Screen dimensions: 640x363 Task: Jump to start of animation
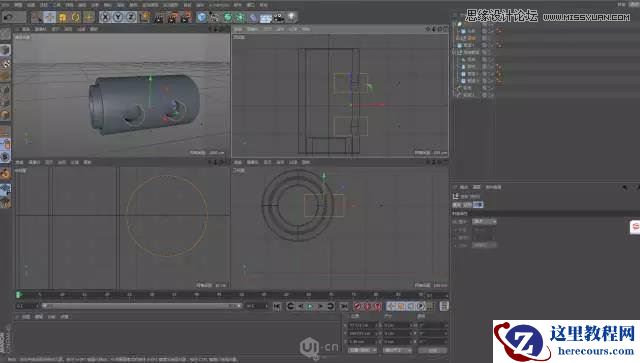(277, 306)
